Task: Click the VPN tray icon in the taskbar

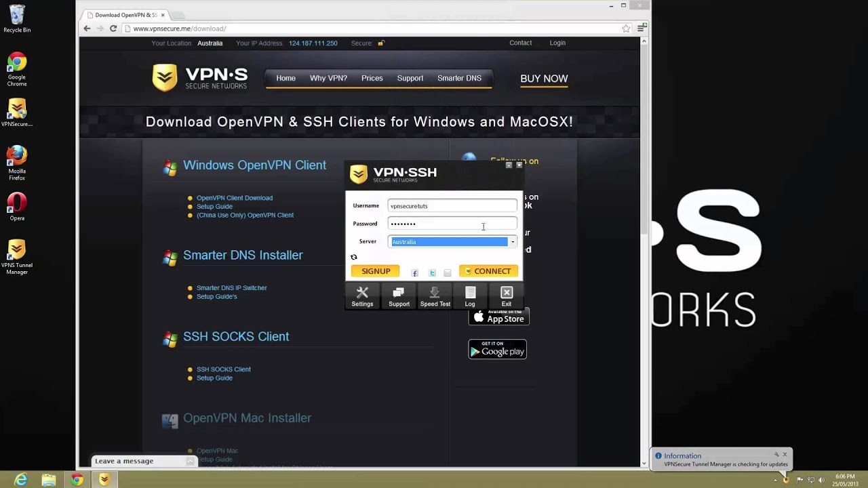Action: pos(786,480)
